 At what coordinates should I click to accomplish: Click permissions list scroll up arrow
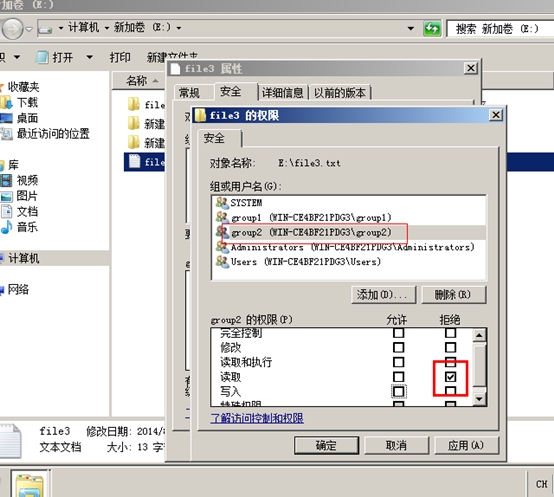pos(479,335)
